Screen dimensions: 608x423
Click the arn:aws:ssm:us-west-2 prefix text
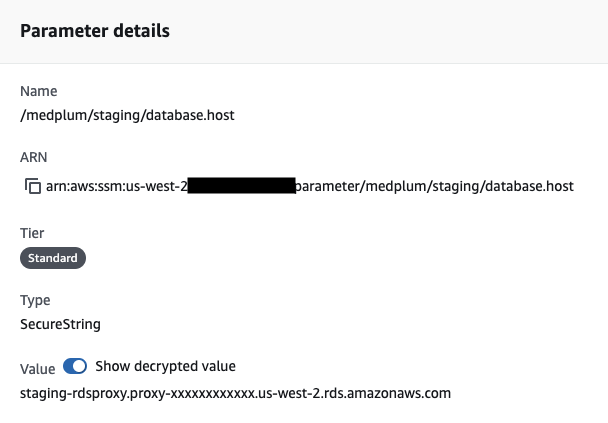116,187
